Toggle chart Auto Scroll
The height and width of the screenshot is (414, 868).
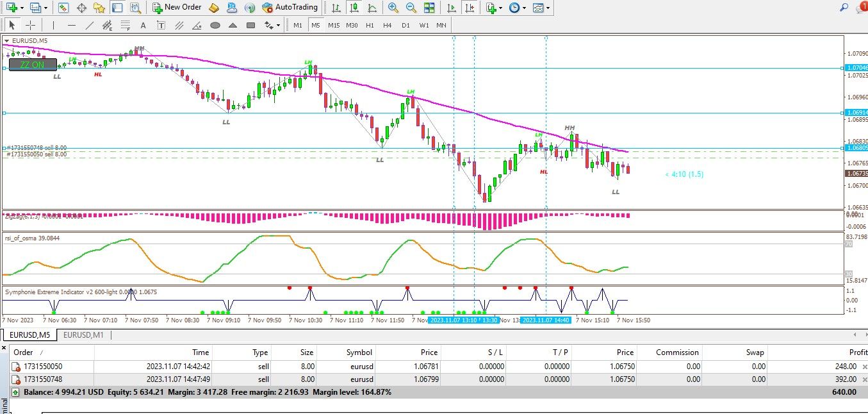(452, 8)
